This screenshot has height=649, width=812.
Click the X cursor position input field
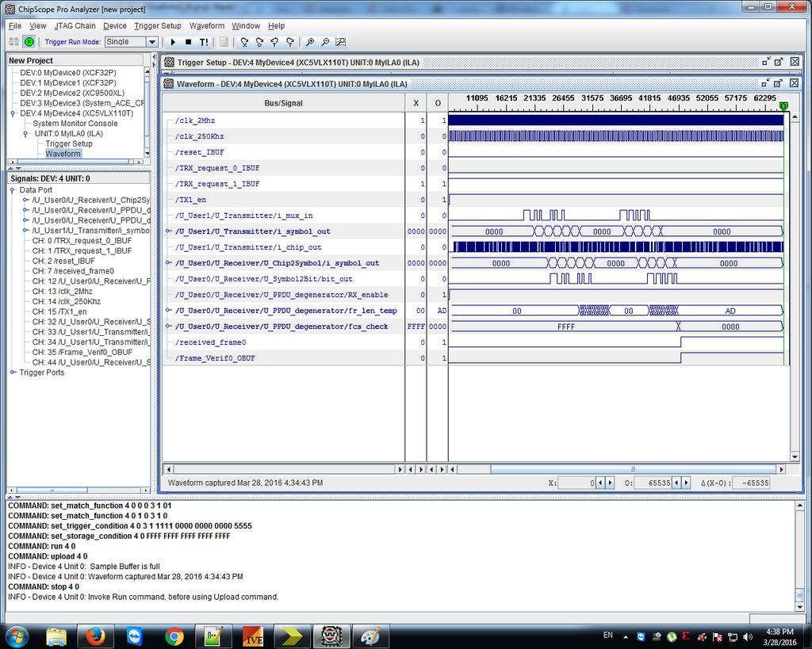[x=577, y=483]
